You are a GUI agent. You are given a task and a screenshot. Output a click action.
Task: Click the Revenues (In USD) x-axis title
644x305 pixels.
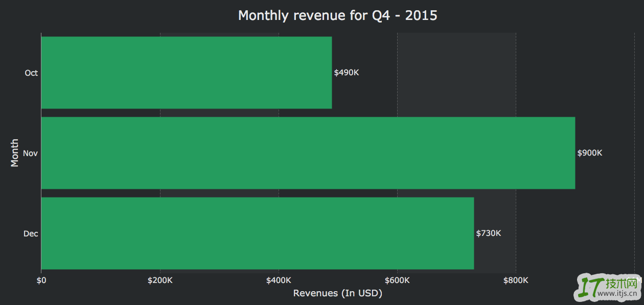(x=338, y=294)
